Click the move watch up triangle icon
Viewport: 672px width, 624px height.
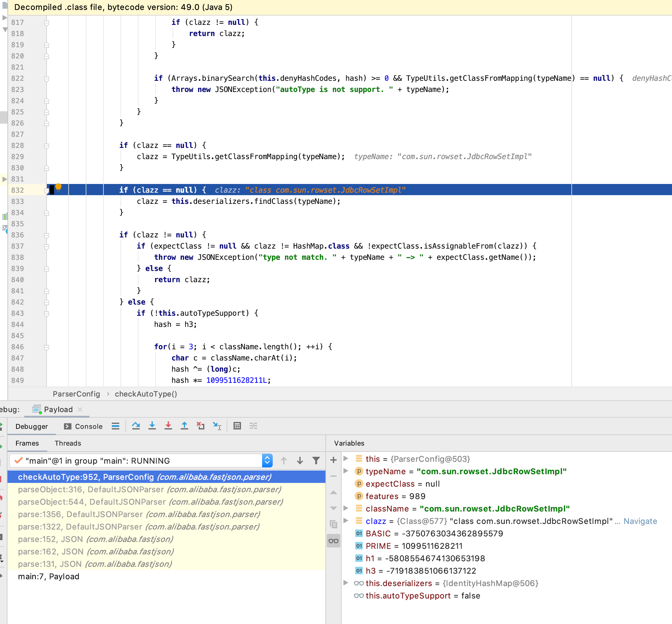tap(333, 492)
